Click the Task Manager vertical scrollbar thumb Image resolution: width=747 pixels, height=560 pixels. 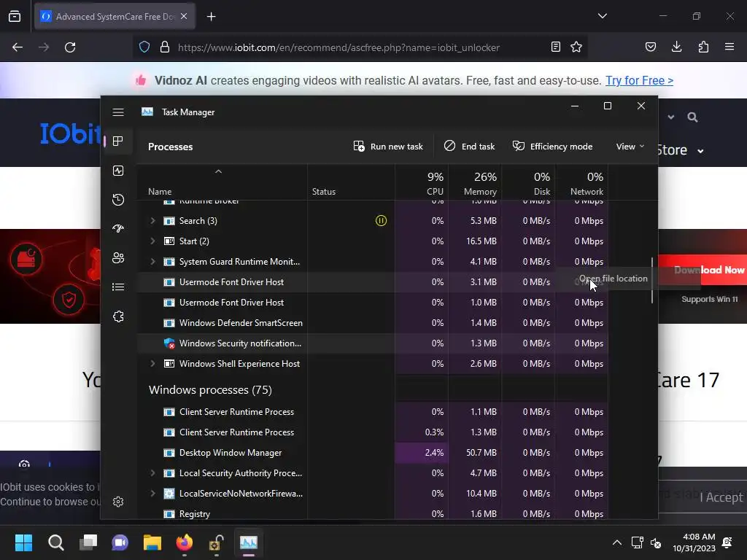click(x=651, y=280)
